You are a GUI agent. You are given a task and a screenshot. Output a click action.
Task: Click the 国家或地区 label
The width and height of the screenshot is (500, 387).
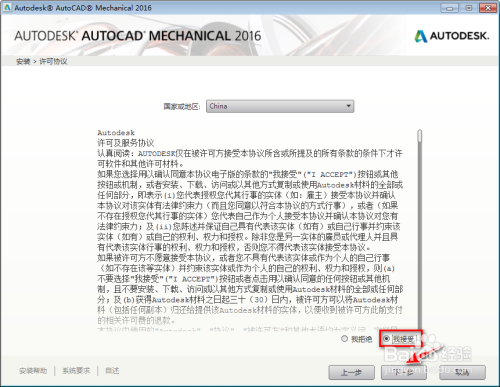click(182, 106)
